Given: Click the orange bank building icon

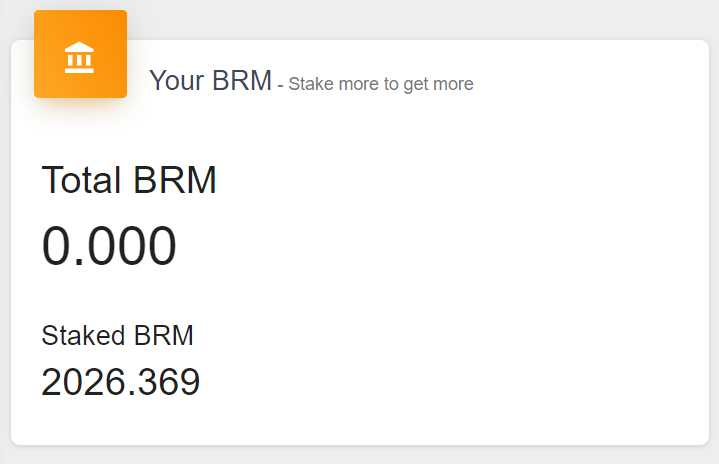Looking at the screenshot, I should (79, 57).
